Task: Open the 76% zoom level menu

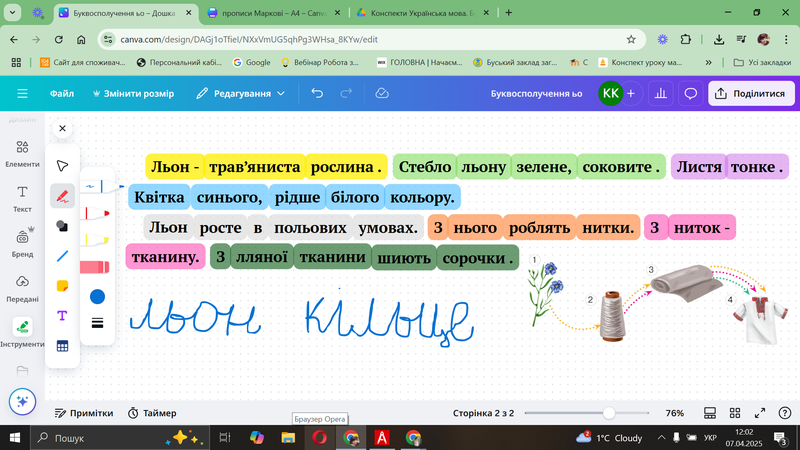Action: (x=674, y=413)
